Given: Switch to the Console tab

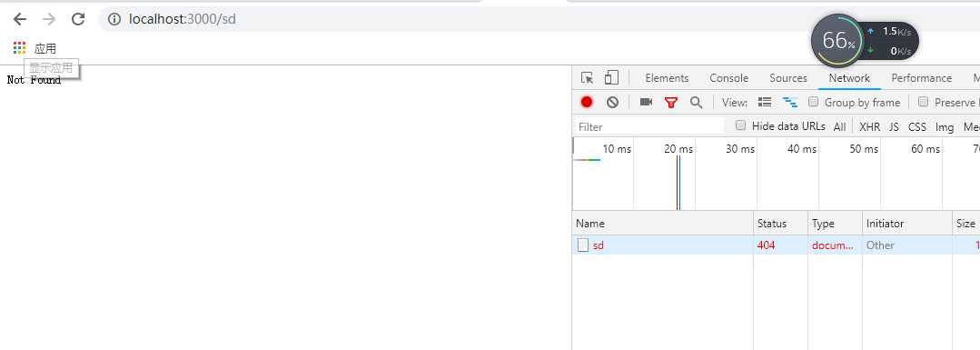Looking at the screenshot, I should coord(728,77).
